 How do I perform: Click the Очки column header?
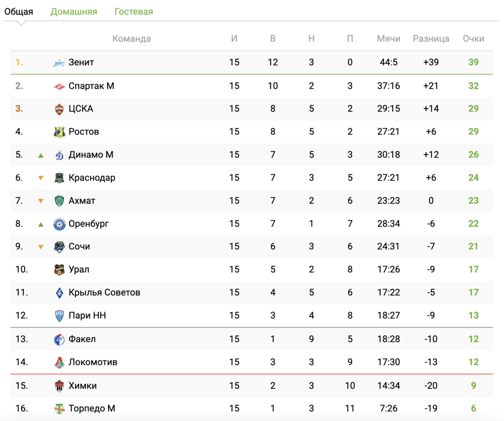click(473, 39)
